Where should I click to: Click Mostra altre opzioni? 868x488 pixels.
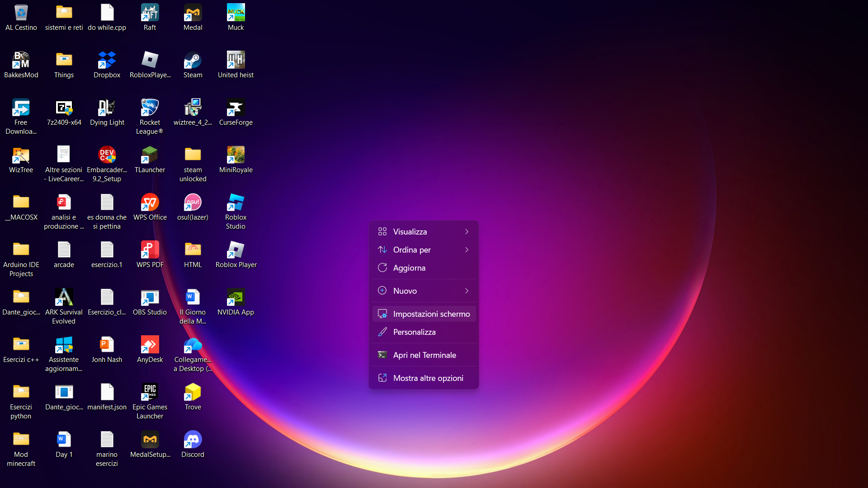pos(428,378)
